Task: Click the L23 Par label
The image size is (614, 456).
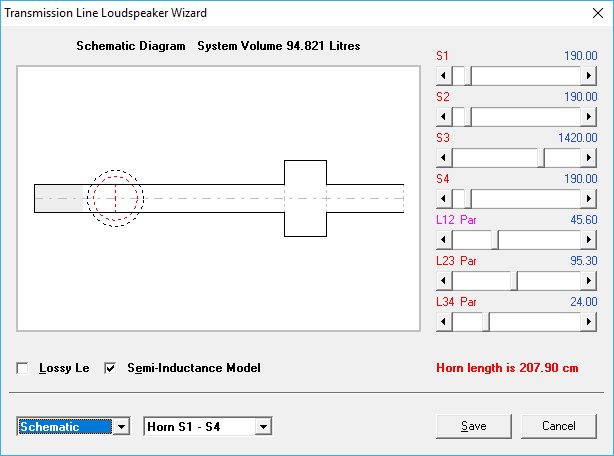Action: 456,261
